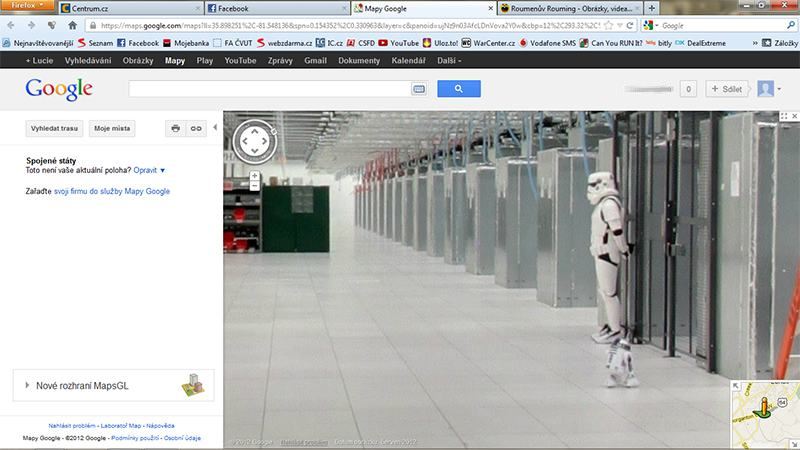The width and height of the screenshot is (800, 450).
Task: Open Nejnavštěvovanější bookmark folder
Action: click(38, 43)
